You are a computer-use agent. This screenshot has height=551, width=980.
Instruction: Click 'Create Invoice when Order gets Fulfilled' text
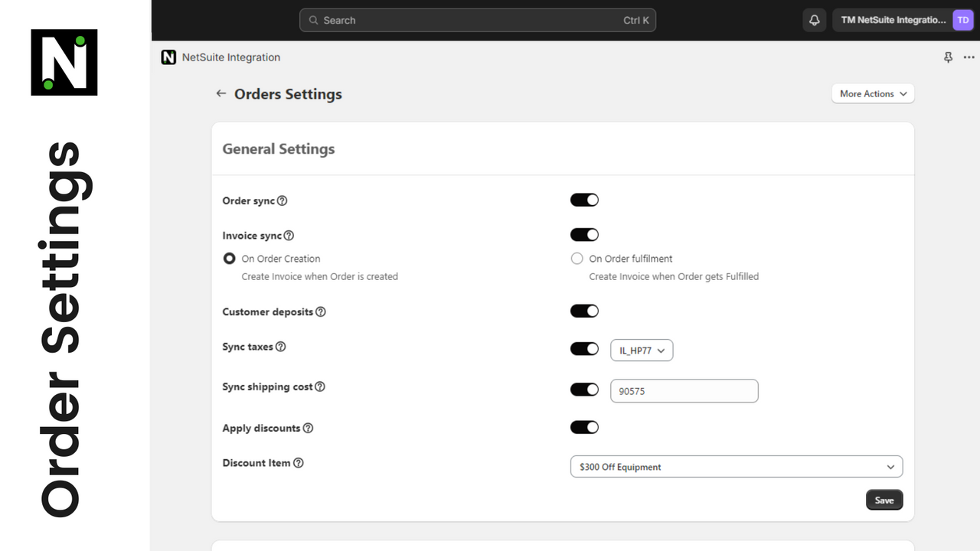click(674, 276)
